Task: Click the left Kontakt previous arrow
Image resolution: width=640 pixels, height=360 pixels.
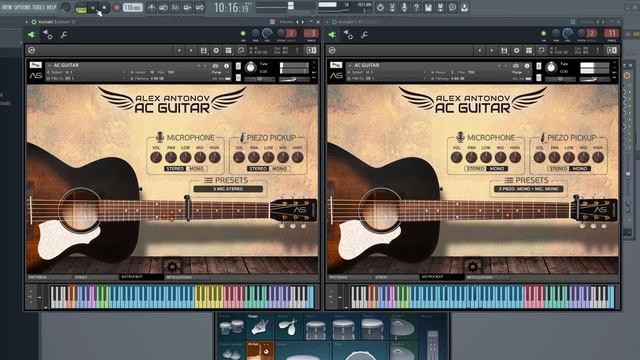Action: point(179,50)
